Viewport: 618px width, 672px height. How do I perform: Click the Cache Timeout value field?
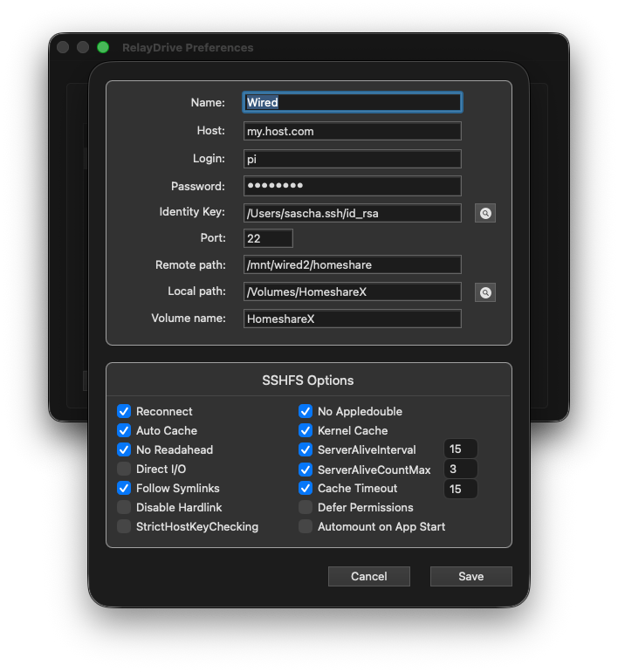460,489
